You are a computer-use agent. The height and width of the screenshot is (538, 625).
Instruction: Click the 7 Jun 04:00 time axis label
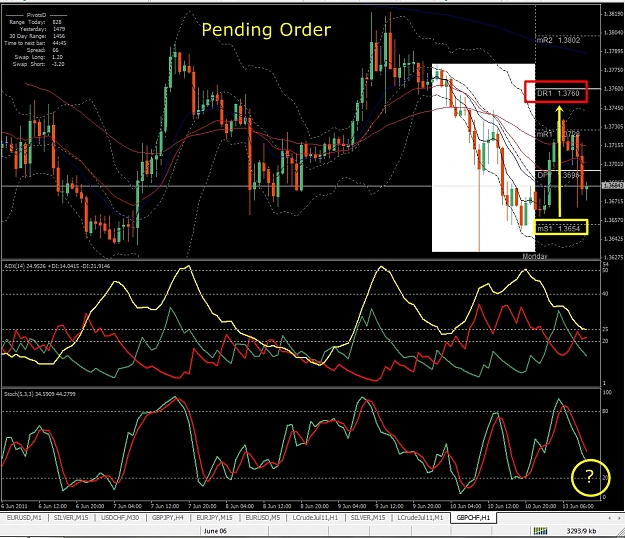coord(126,506)
